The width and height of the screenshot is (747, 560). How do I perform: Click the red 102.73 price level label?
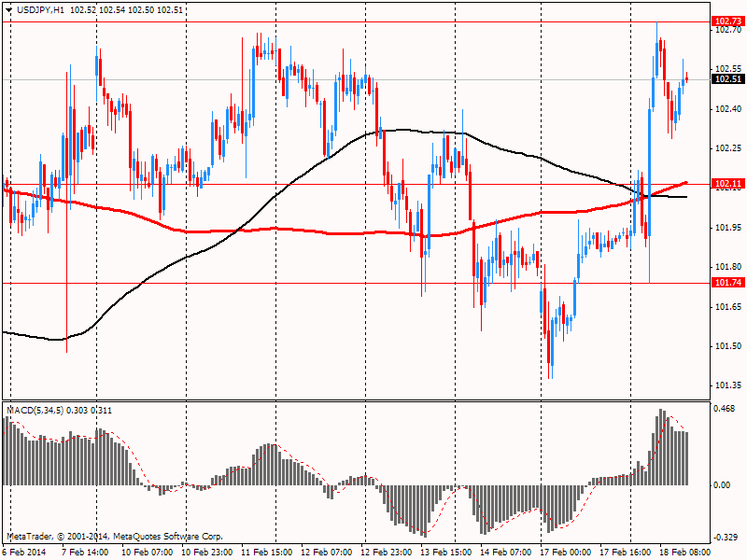point(728,21)
